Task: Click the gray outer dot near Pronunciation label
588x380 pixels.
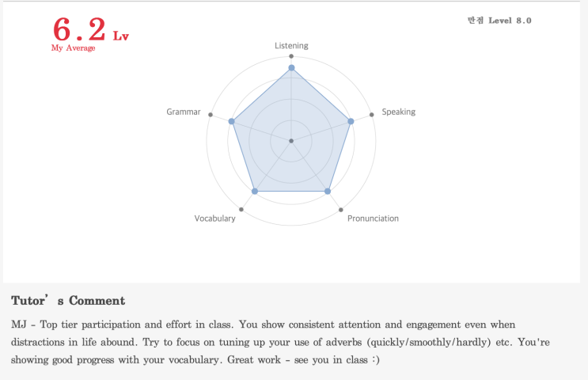Action: [x=341, y=210]
